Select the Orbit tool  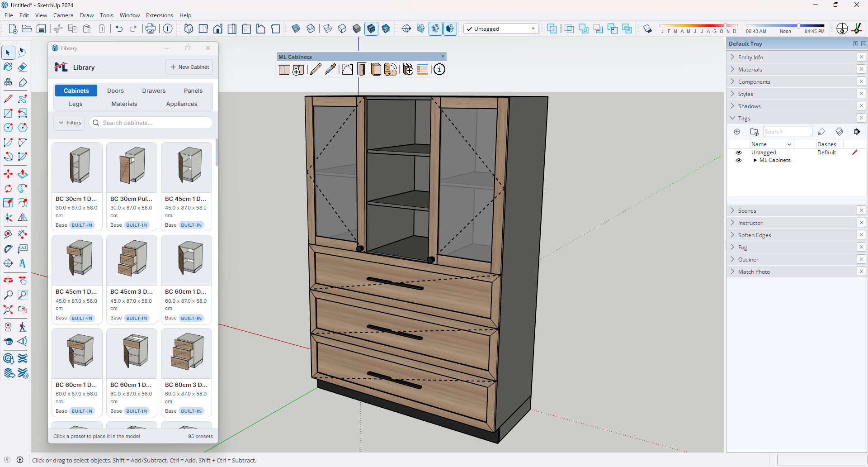[x=8, y=281]
